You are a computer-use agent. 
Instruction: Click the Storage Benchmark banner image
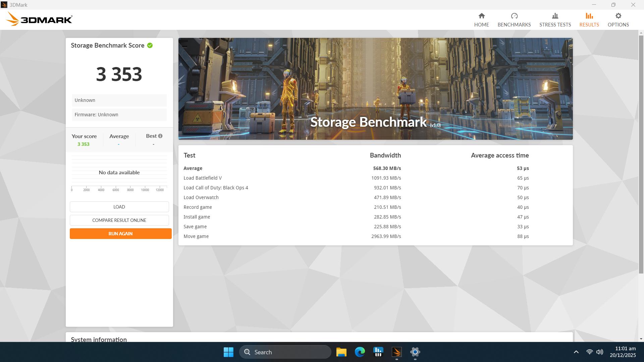pyautogui.click(x=375, y=88)
